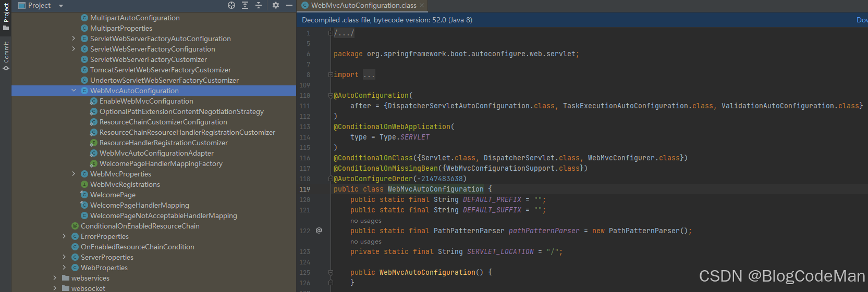Click the gutter @ icon on line 122
868x292 pixels.
[319, 230]
